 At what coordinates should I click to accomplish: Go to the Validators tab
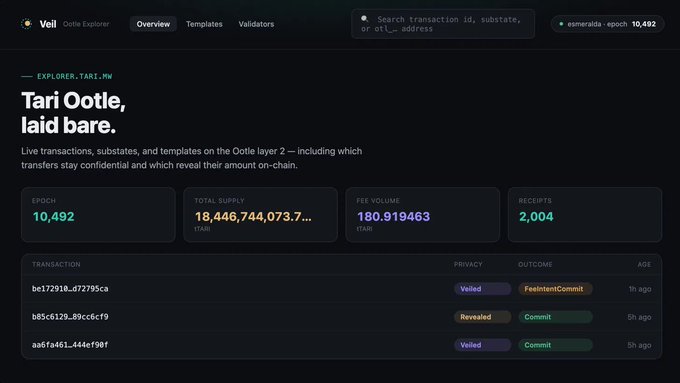coord(256,24)
